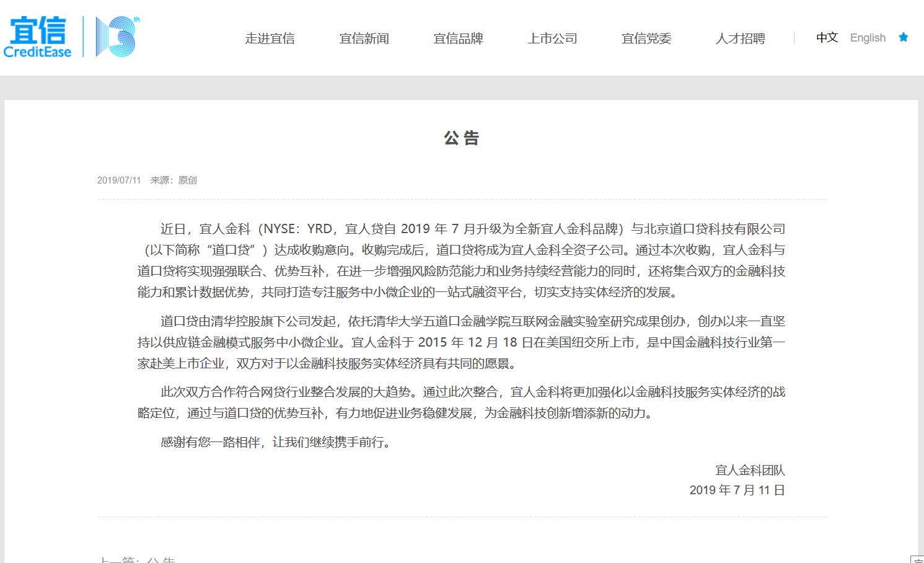The image size is (924, 563).
Task: Open the 宜信党委 menu
Action: click(646, 38)
